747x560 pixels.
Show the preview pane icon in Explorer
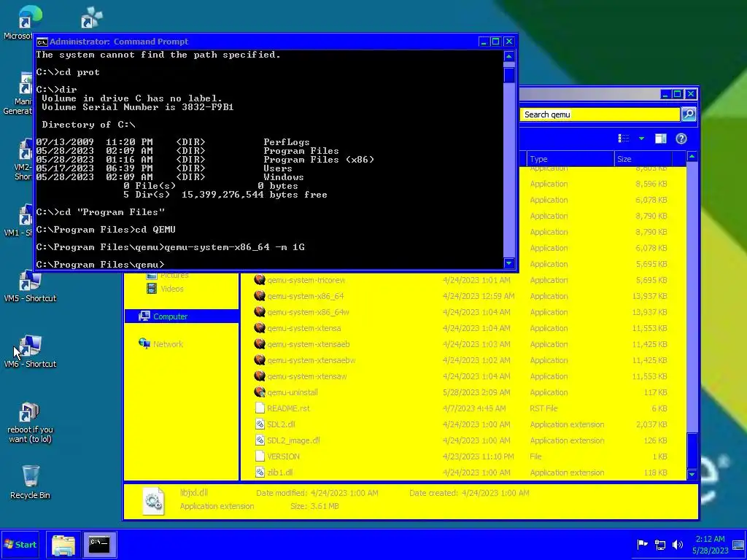coord(660,139)
